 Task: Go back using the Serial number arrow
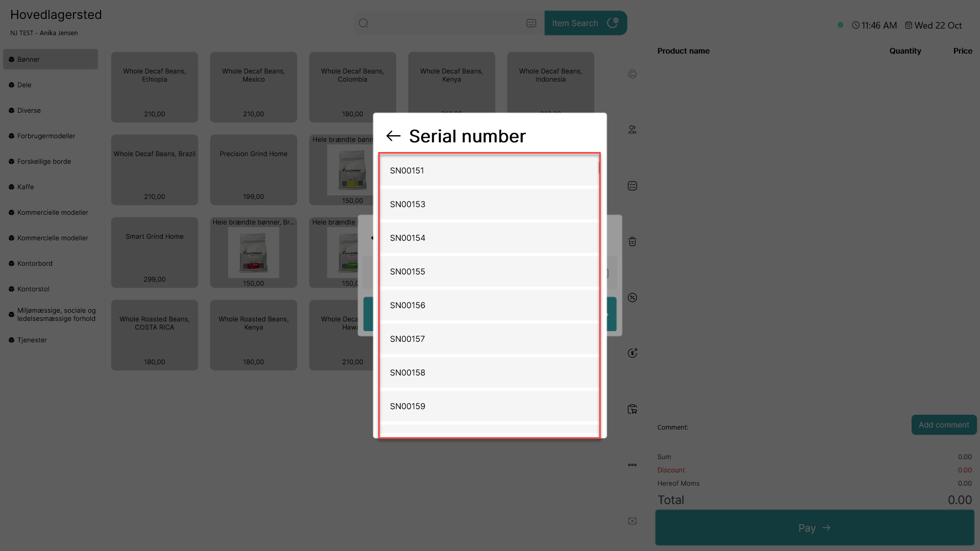pos(393,136)
